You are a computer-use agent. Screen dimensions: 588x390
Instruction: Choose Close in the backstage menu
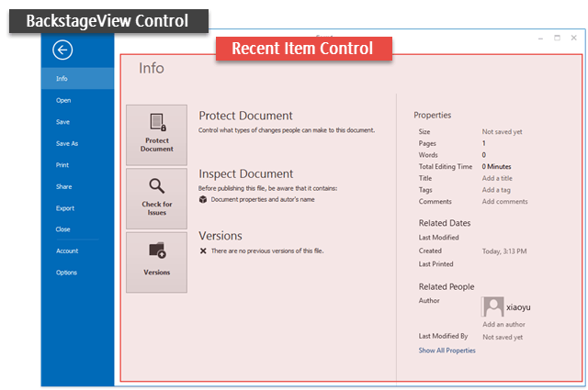pos(77,229)
